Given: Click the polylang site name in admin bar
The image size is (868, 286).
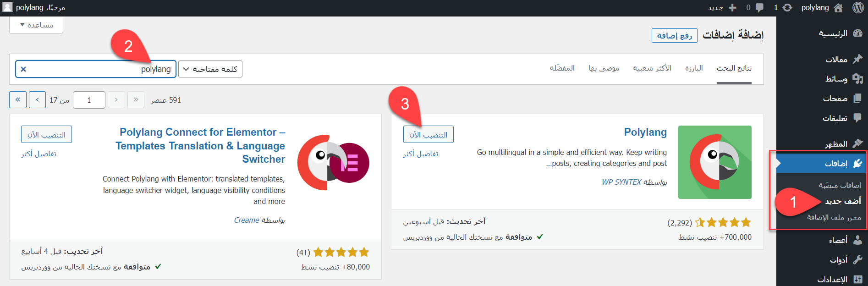Looking at the screenshot, I should 815,7.
